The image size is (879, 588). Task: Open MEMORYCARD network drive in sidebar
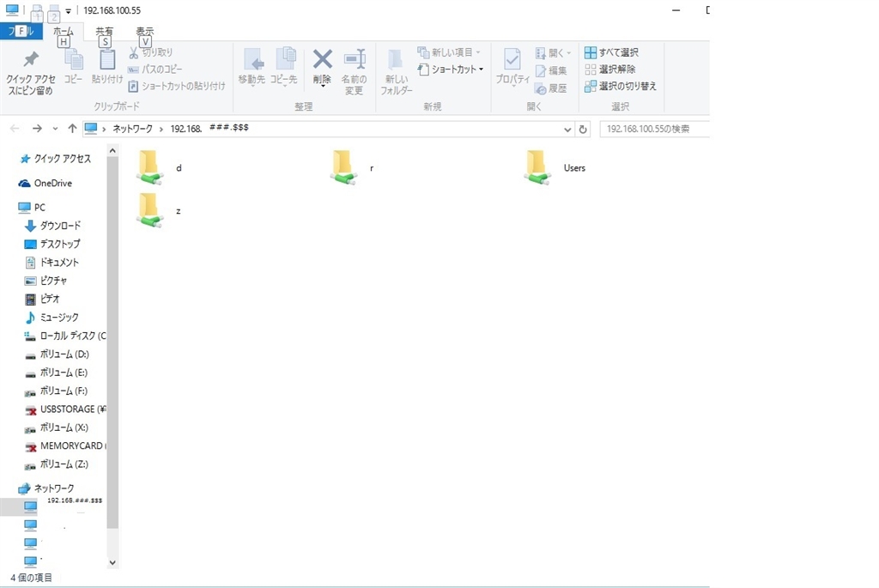(65, 446)
